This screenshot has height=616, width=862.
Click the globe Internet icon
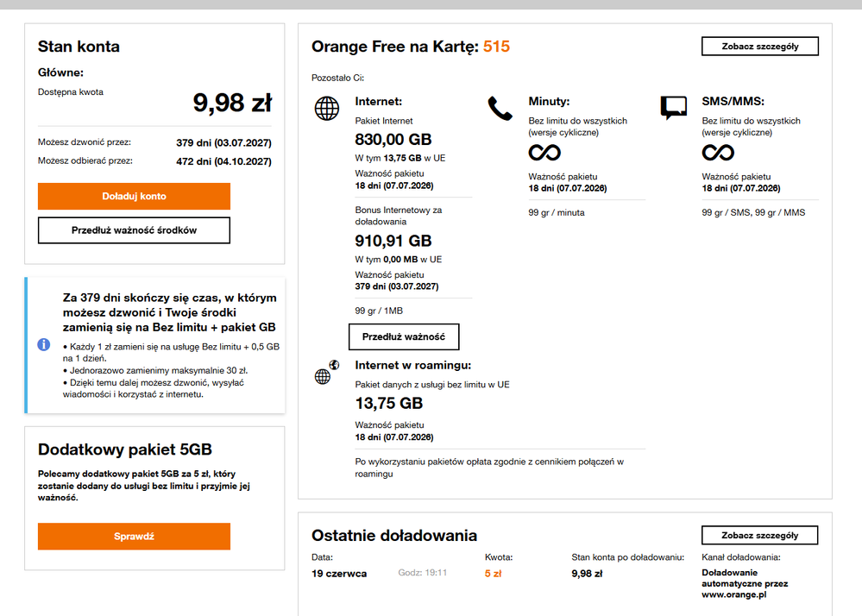coord(326,108)
